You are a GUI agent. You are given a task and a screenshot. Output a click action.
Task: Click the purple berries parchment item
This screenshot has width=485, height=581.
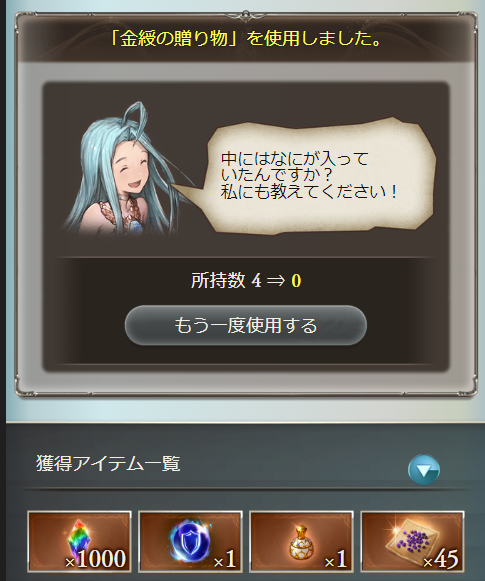412,541
